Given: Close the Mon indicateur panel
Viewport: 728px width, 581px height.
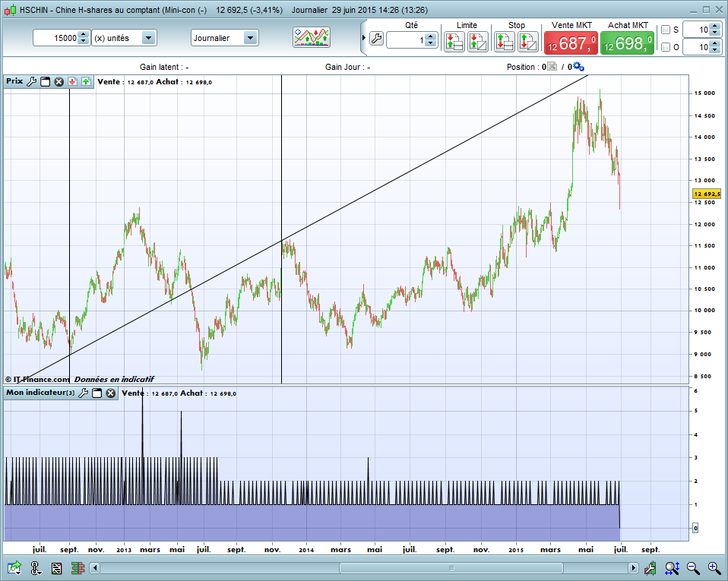Looking at the screenshot, I should [110, 393].
